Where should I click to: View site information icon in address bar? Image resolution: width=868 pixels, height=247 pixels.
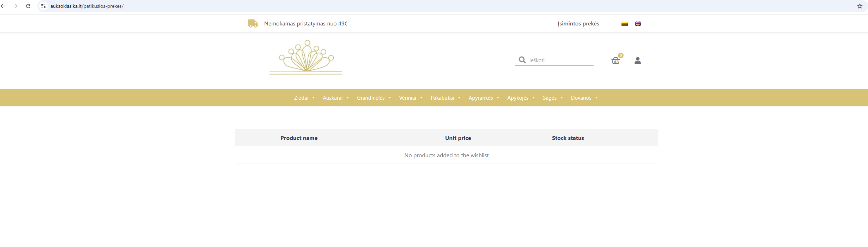43,6
